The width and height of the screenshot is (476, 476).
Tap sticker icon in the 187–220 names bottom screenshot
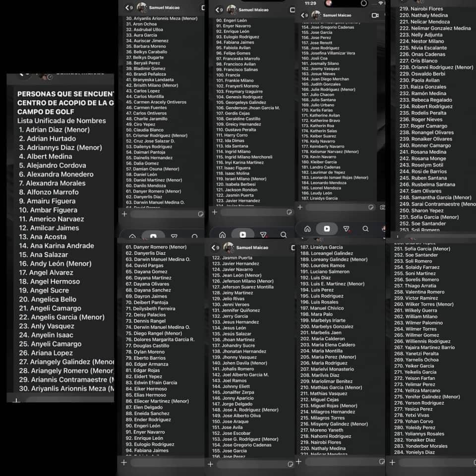coord(382,462)
